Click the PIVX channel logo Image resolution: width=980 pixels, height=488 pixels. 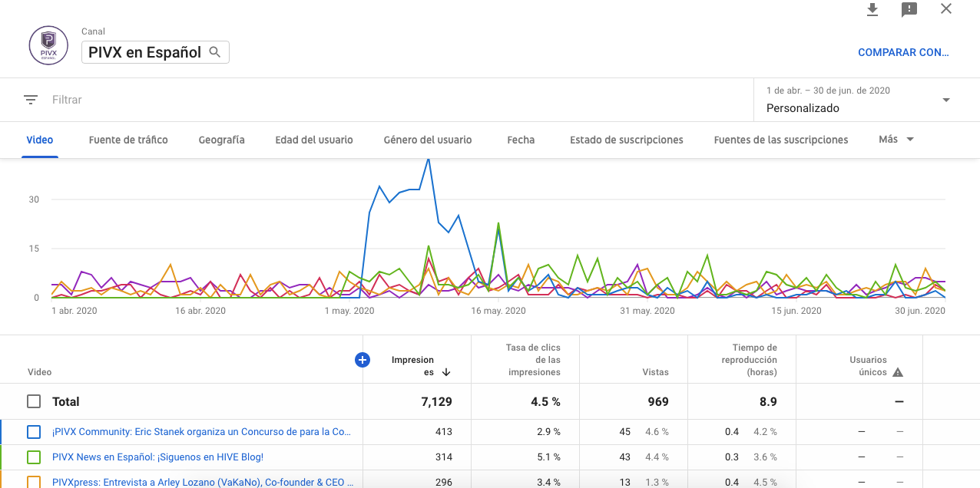click(x=48, y=45)
